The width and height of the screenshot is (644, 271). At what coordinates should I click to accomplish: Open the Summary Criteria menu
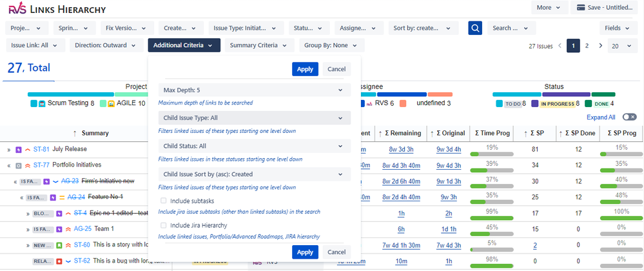[x=259, y=45]
